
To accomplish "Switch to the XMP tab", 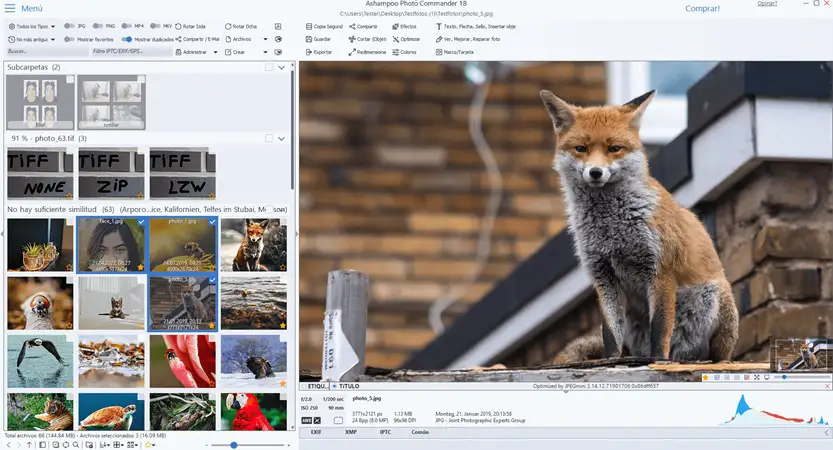I will 351,432.
